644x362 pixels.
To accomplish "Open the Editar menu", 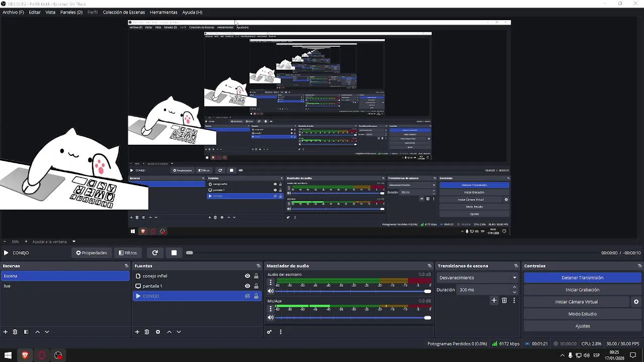I will point(35,12).
